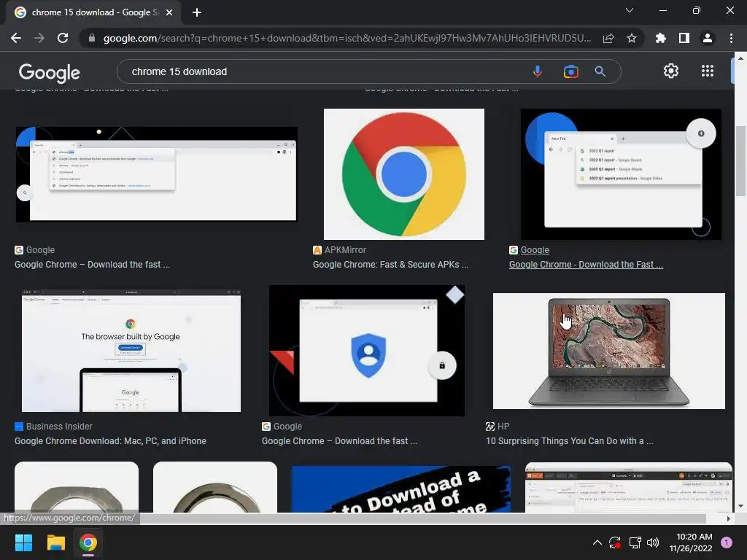Open the tab search dropdown arrow
The width and height of the screenshot is (747, 560).
click(630, 10)
